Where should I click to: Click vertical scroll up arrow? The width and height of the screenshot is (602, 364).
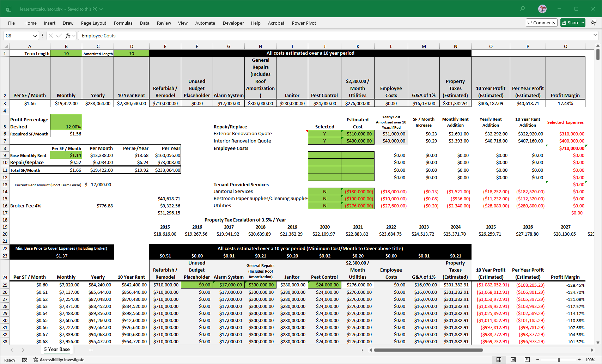[x=598, y=46]
